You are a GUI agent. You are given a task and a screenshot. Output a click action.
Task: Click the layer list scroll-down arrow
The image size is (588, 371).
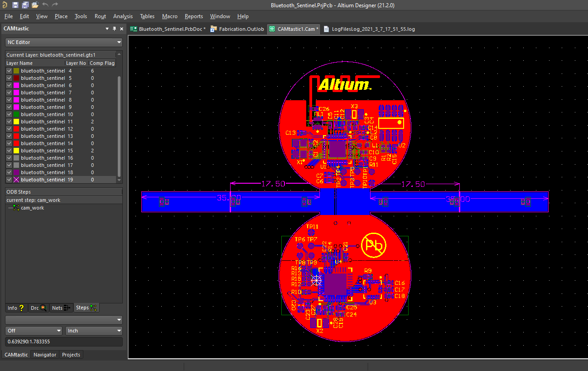120,180
